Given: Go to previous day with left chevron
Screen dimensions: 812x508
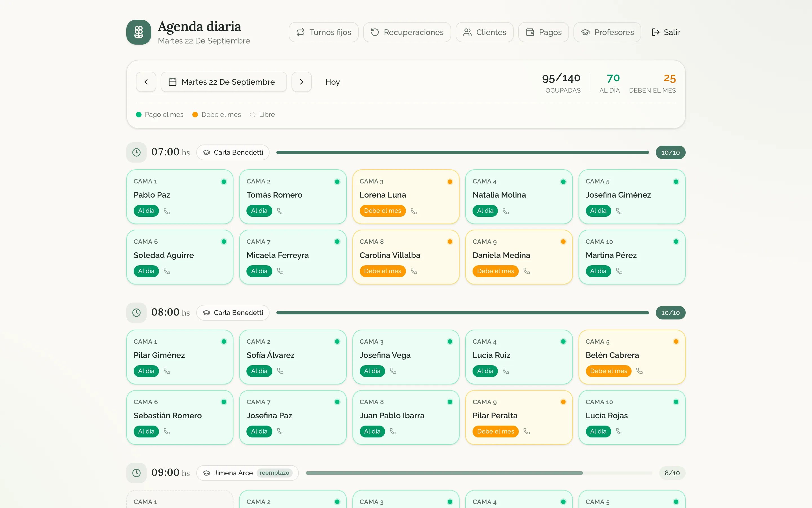Looking at the screenshot, I should coord(146,82).
